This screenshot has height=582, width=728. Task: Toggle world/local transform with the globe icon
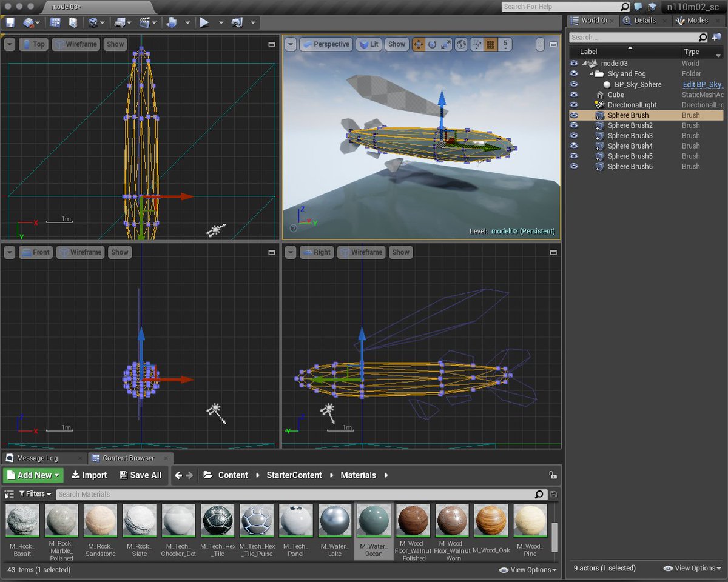[462, 44]
